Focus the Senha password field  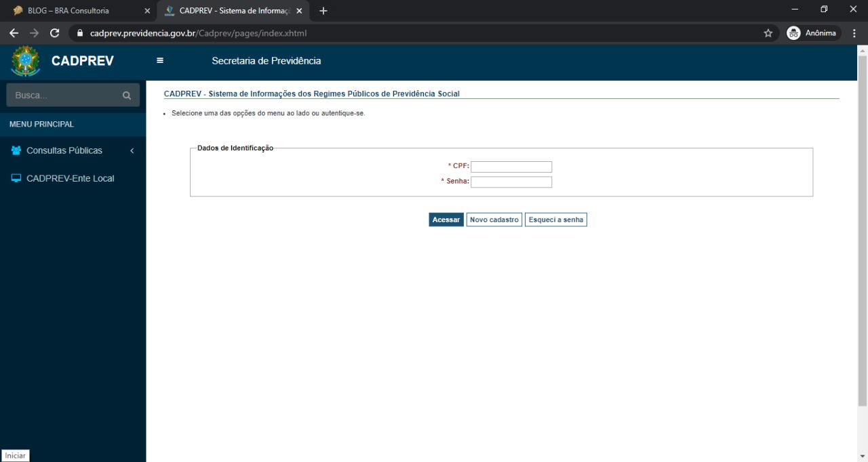pyautogui.click(x=511, y=182)
